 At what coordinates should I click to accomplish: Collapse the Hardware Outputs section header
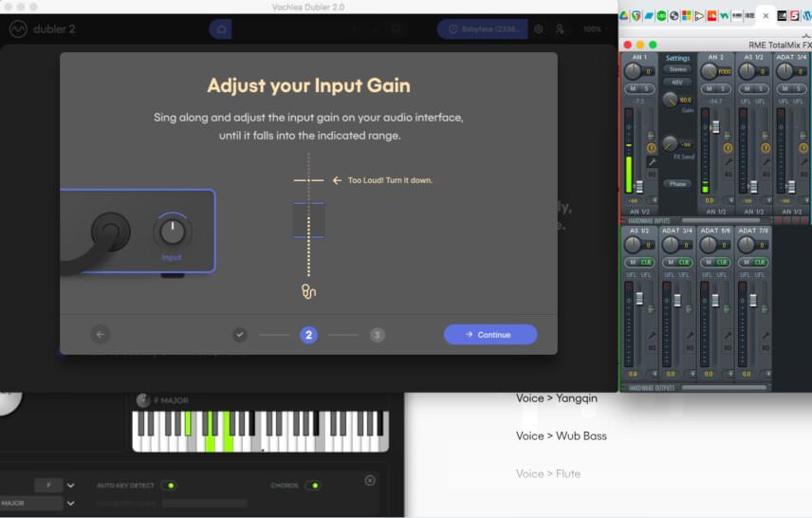tap(651, 388)
